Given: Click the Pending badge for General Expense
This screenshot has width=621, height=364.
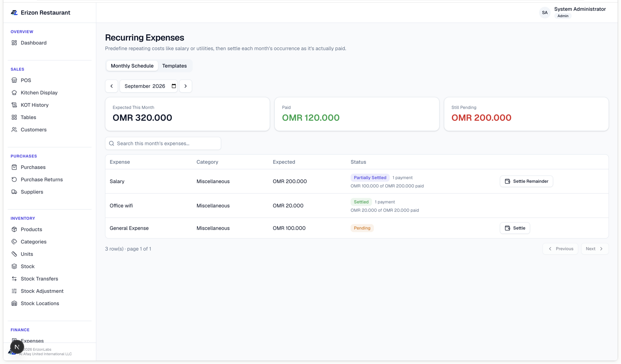Looking at the screenshot, I should pyautogui.click(x=362, y=228).
